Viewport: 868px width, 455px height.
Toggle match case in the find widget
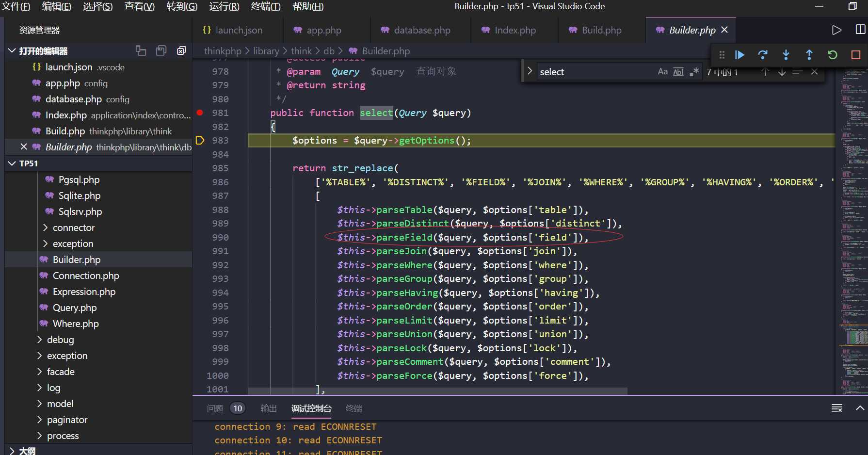pos(662,72)
